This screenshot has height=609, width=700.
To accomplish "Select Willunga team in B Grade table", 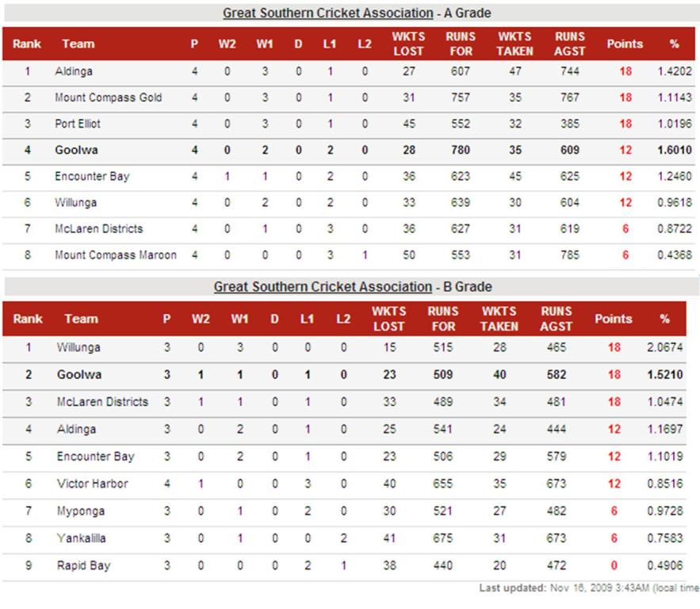I will pyautogui.click(x=78, y=347).
